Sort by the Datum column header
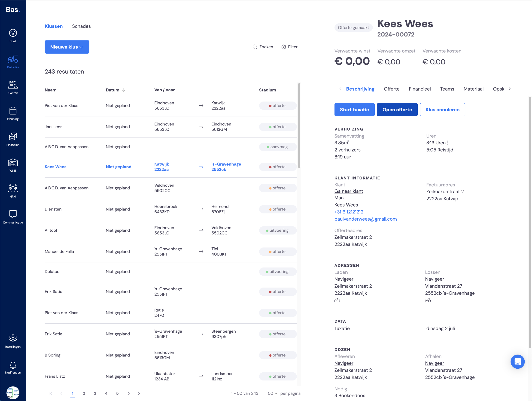The image size is (532, 401). (x=115, y=90)
